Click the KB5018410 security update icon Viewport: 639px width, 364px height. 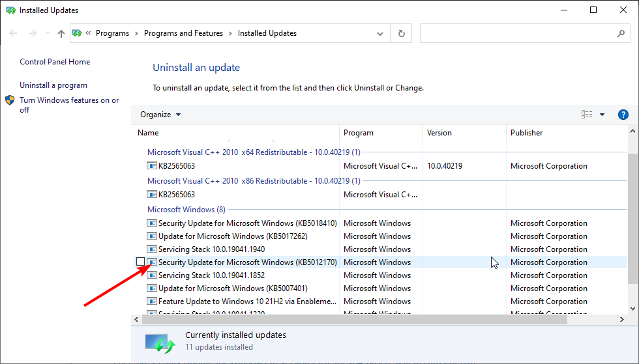click(152, 223)
